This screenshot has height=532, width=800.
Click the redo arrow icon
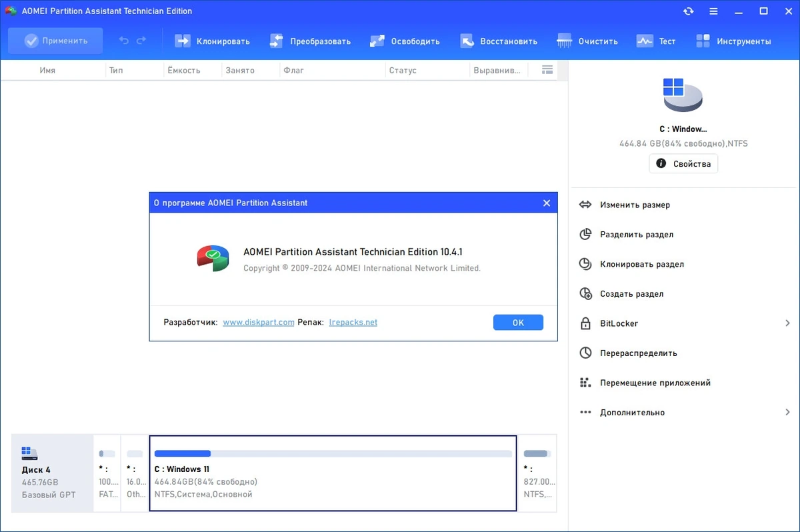[141, 41]
